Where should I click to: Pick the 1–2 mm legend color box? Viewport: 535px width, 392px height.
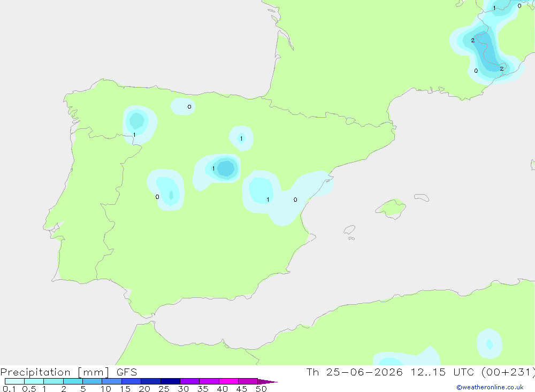point(53,381)
